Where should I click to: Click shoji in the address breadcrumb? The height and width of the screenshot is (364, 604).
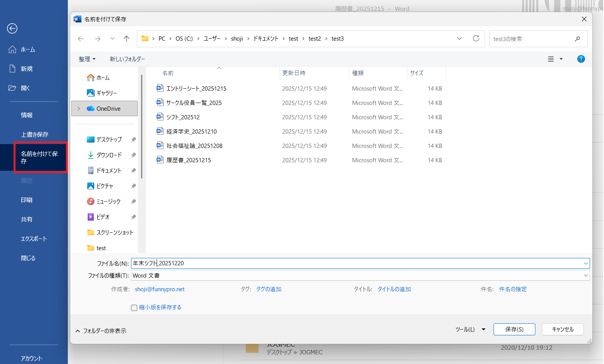click(237, 39)
